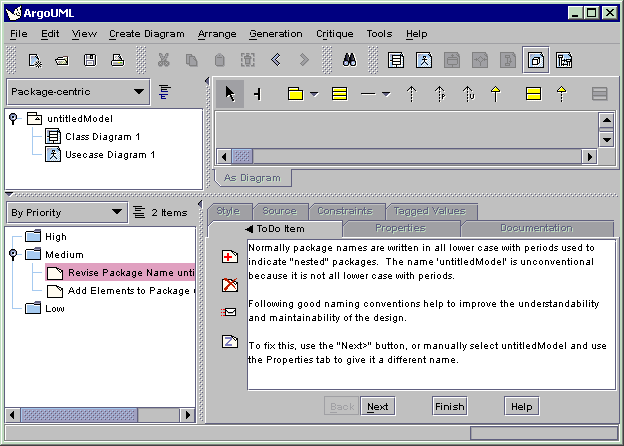
Task: Open a project with the folder icon
Action: (x=62, y=60)
